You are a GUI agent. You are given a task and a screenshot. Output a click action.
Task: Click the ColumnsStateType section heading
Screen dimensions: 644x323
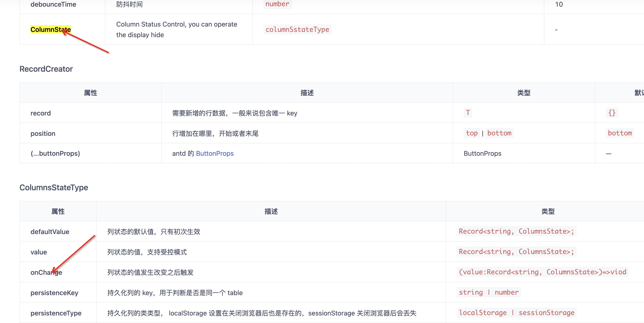pyautogui.click(x=54, y=187)
